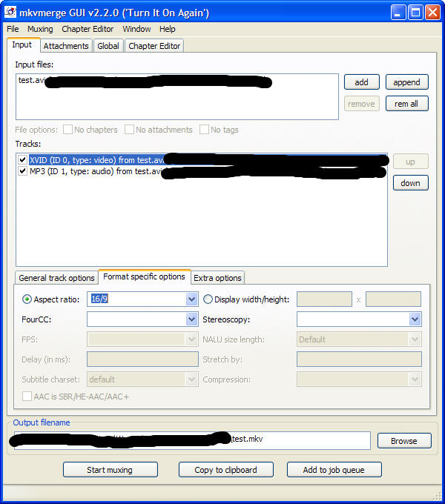Click the Stretch by field
The image size is (445, 504).
click(x=359, y=359)
